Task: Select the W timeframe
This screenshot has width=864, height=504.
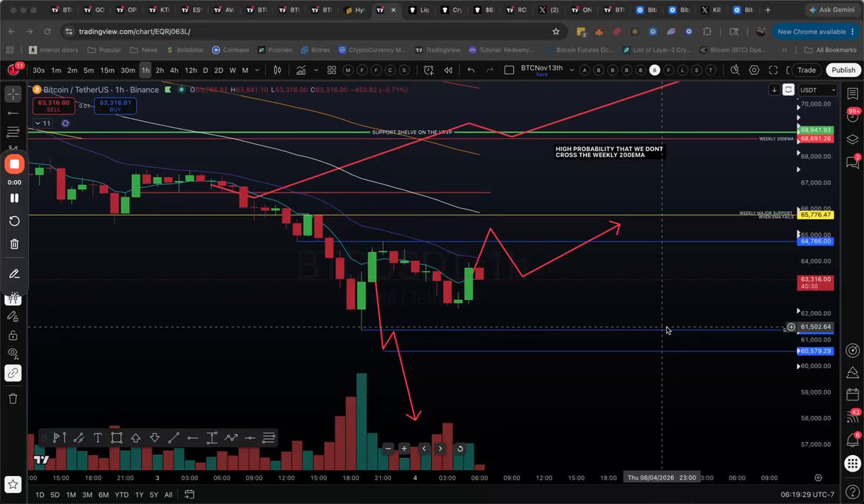Action: pyautogui.click(x=233, y=70)
